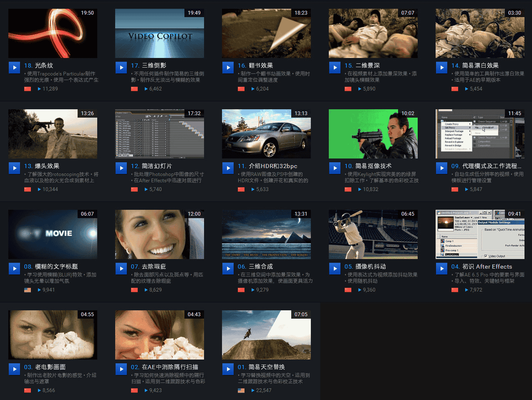This screenshot has width=532, height=400.
Task: Open the 13. 爆头效果 title link
Action: 42,166
